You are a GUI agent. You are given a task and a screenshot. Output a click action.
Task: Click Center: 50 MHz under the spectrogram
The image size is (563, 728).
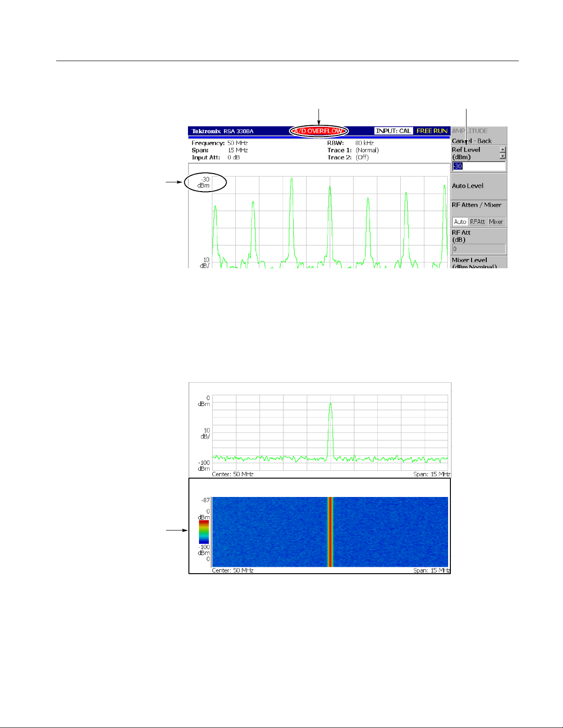[233, 570]
